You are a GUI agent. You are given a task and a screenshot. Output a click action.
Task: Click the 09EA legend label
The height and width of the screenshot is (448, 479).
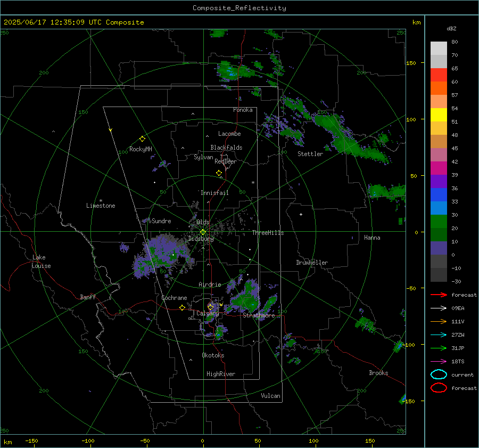(x=458, y=308)
